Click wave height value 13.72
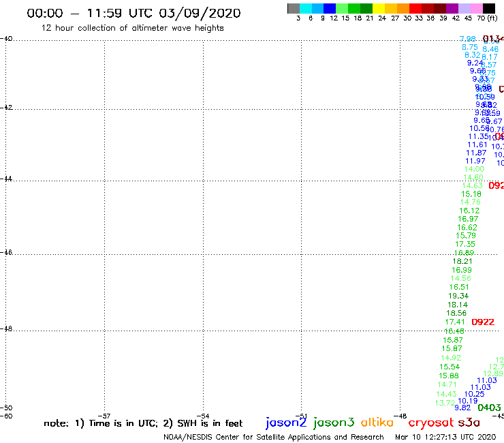The height and width of the screenshot is (443, 504). pos(445,403)
